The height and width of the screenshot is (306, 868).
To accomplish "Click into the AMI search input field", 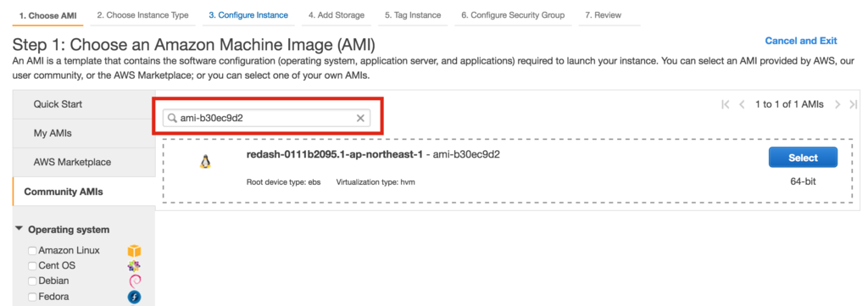I will tap(266, 118).
